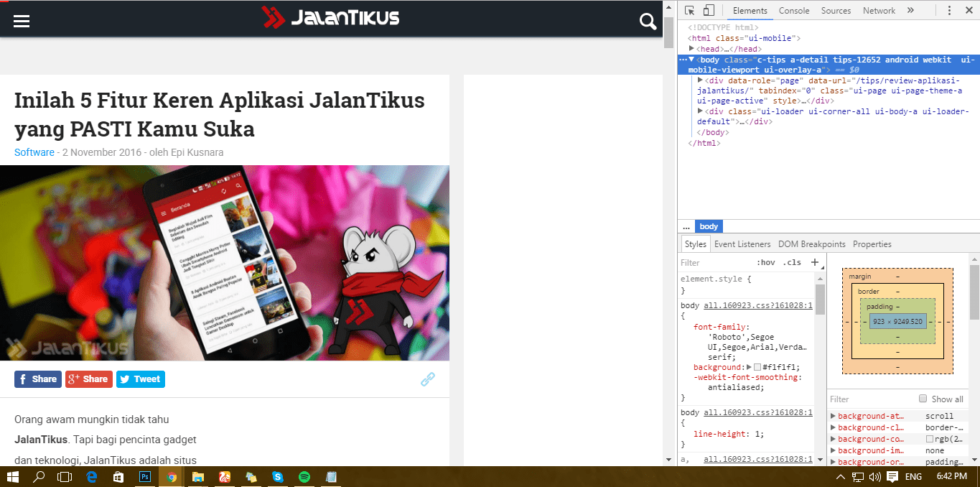Click rgb swatch in background-co… row

pyautogui.click(x=930, y=439)
